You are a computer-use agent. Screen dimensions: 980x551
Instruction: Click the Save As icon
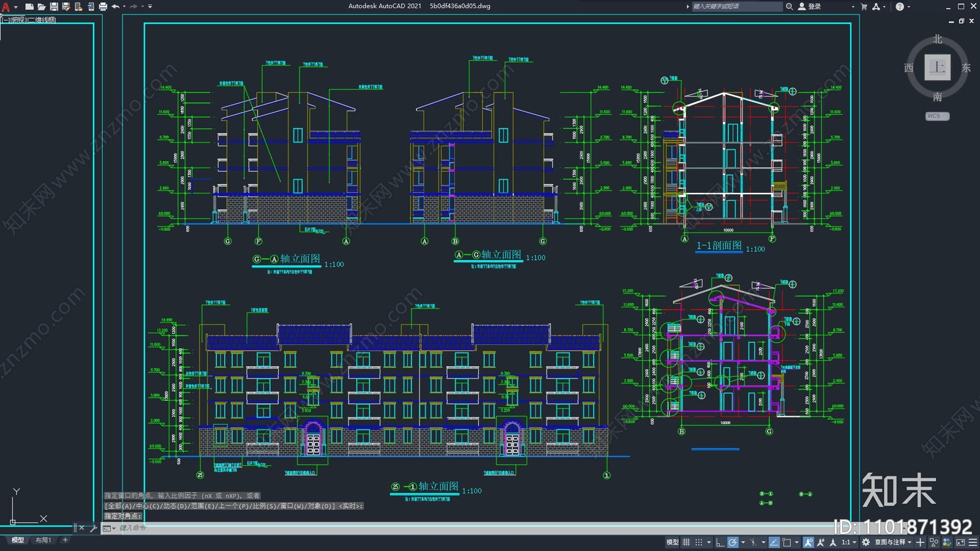(66, 7)
